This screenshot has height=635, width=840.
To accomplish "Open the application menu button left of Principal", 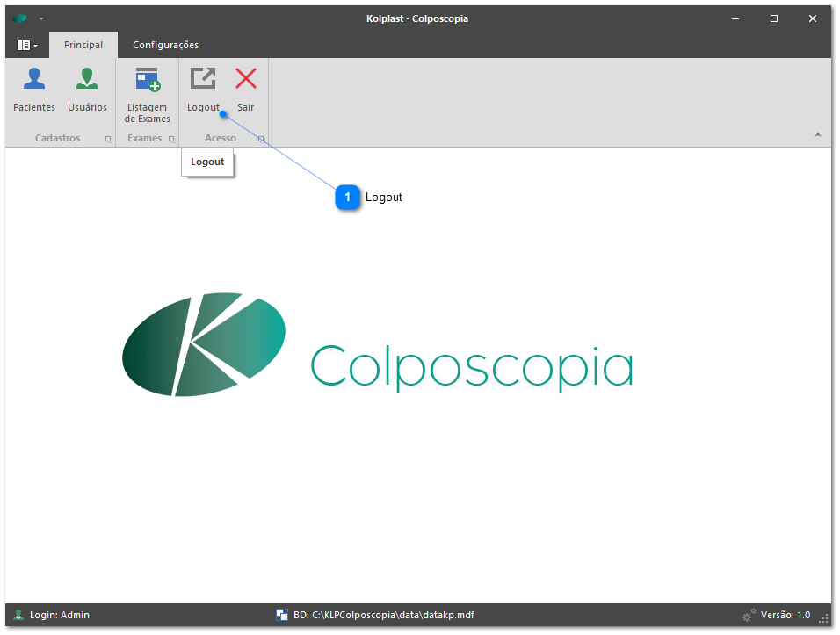I will click(27, 45).
